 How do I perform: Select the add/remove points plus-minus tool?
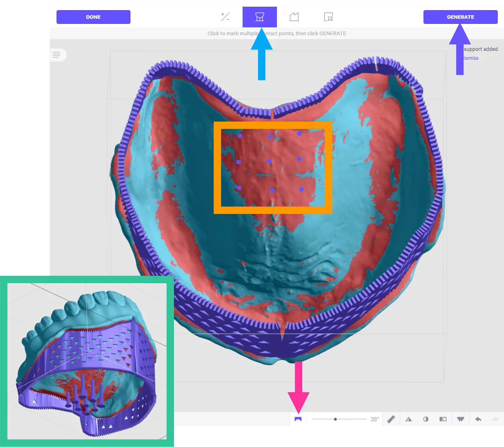(225, 17)
